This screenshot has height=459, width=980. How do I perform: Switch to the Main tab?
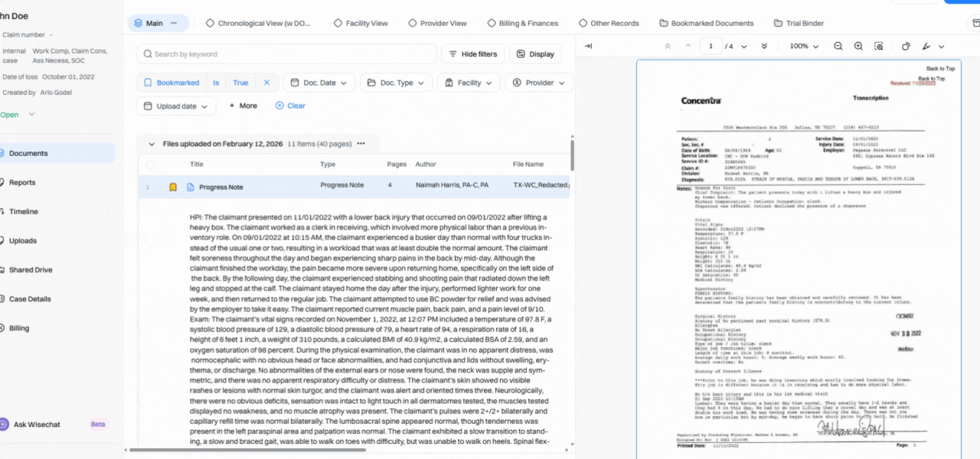tap(154, 23)
